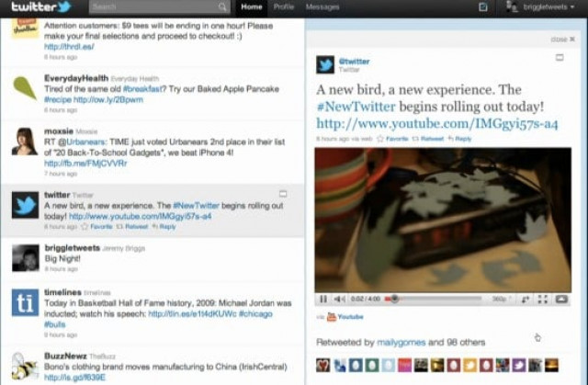Screen dimensions: 588x385
Task: Open the tlin.es Michael Jordan speech link
Action: [x=192, y=313]
